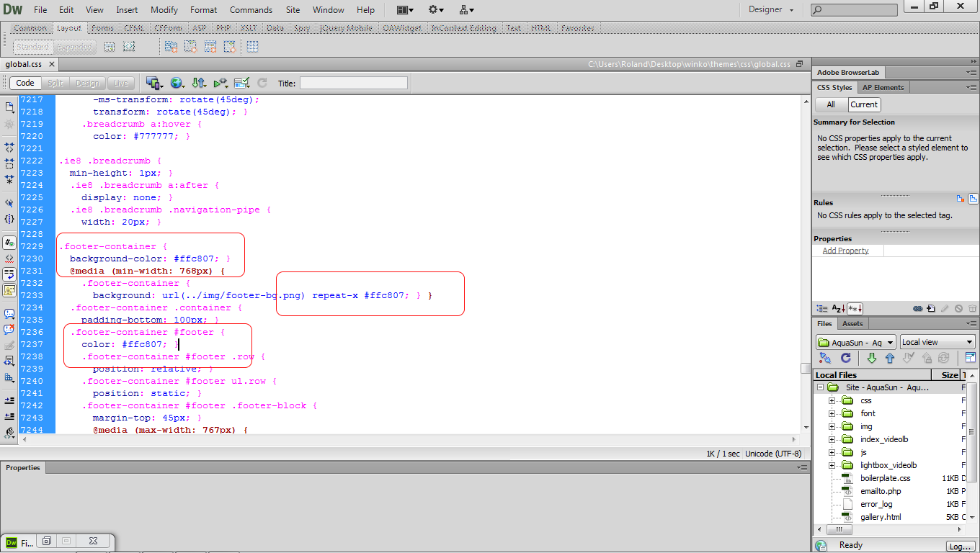Screen dimensions: 980x553
Task: Click the Expand All icon
Action: tap(9, 179)
